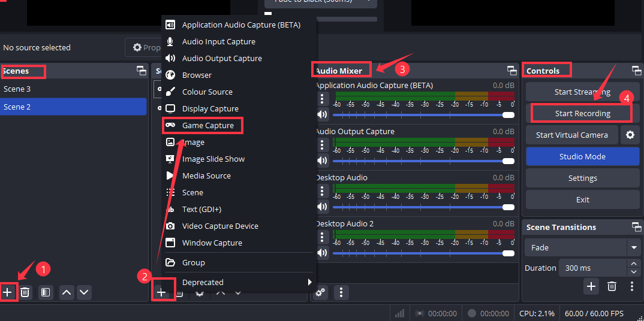The height and width of the screenshot is (321, 644).
Task: Click the Start Recording button
Action: [582, 113]
